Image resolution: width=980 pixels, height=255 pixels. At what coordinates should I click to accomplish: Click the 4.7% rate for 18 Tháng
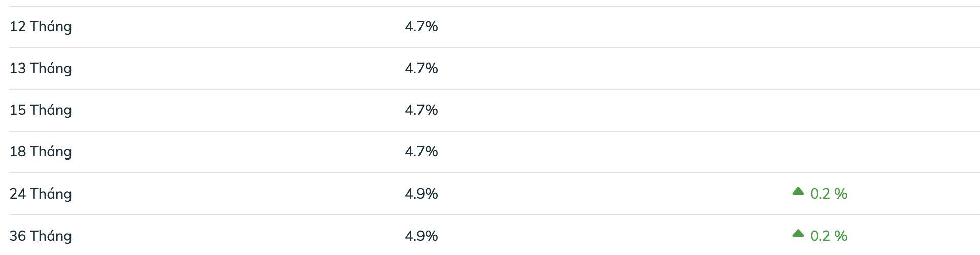click(422, 151)
